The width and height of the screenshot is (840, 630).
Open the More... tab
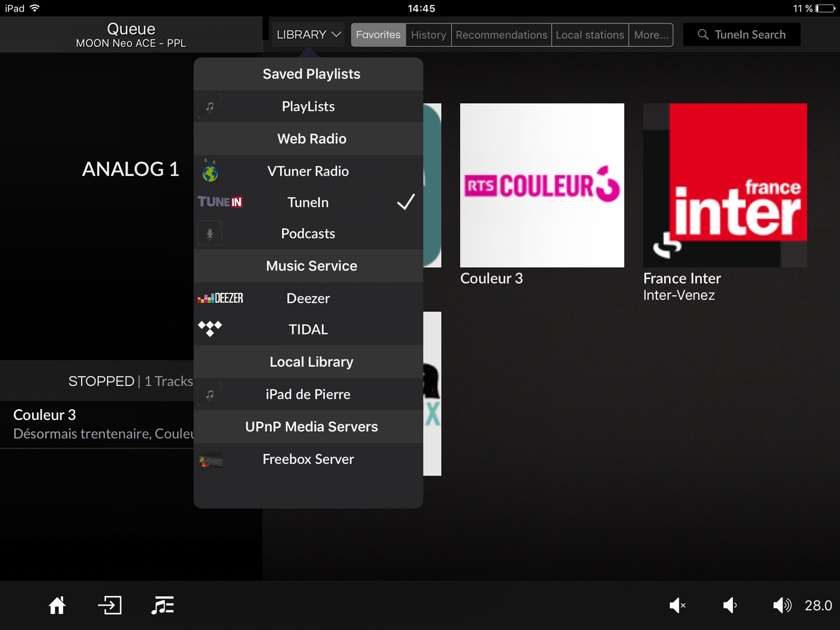coord(651,35)
